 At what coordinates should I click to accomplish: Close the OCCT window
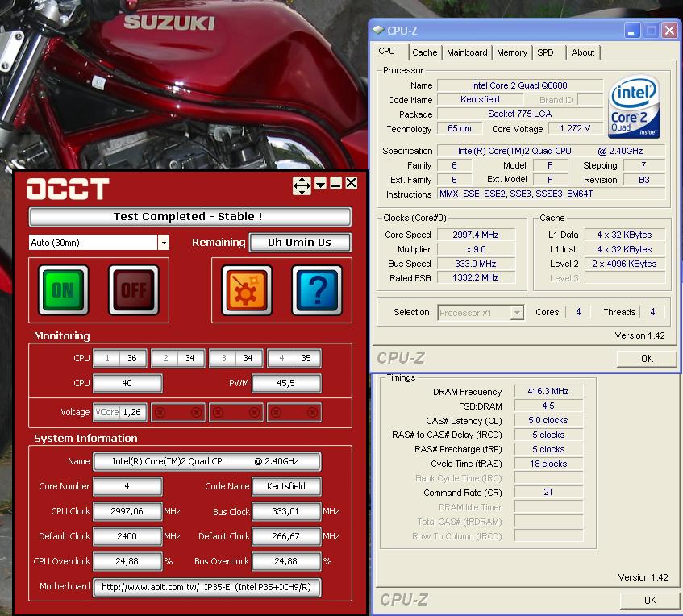(x=351, y=183)
